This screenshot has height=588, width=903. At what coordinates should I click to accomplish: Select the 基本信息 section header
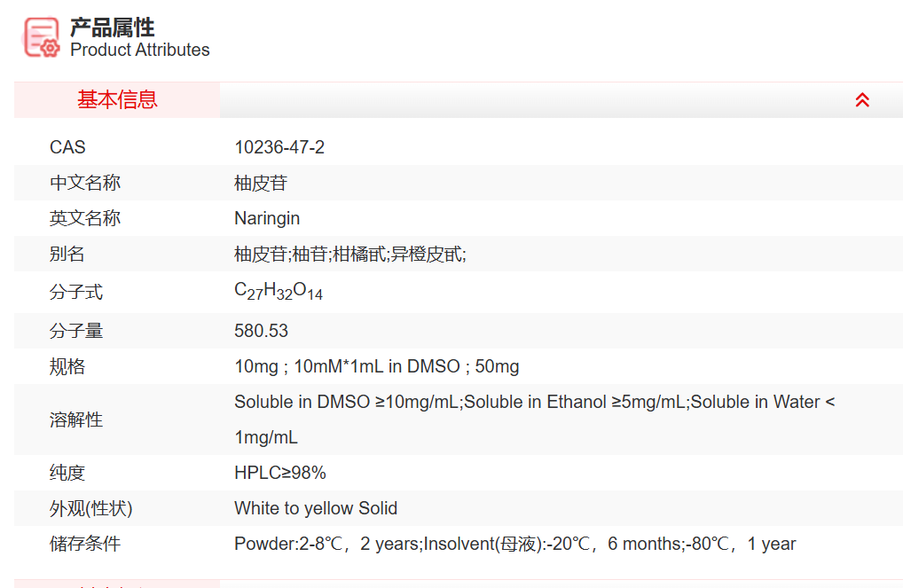(x=117, y=100)
